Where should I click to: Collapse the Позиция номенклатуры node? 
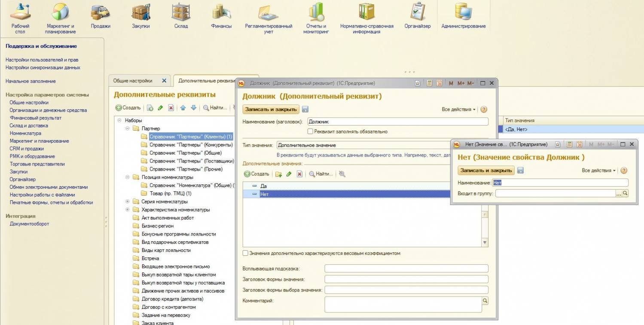128,177
